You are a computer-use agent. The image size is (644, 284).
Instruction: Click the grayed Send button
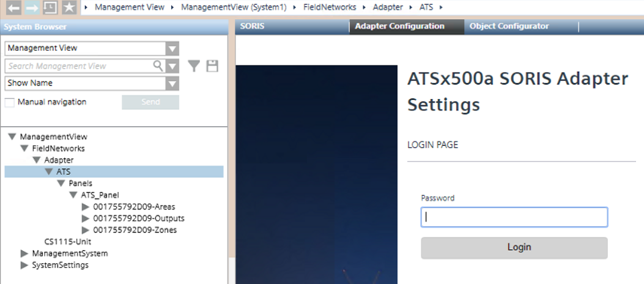point(150,102)
